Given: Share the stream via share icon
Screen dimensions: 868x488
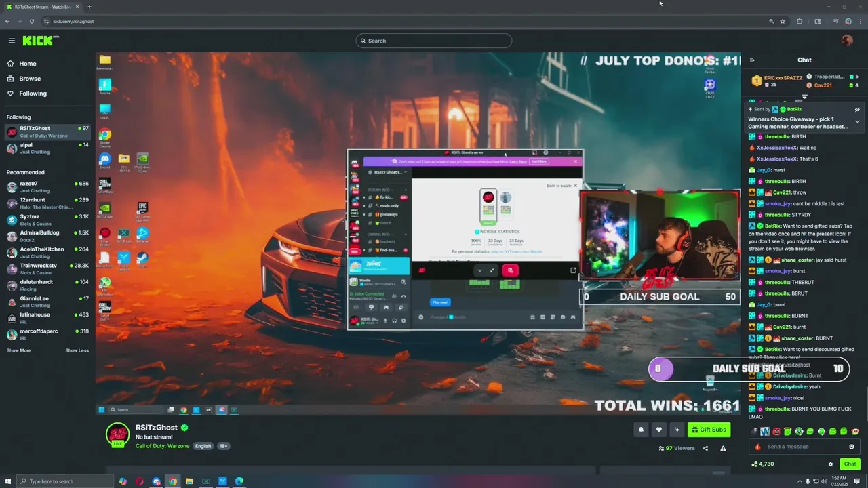Looking at the screenshot, I should (705, 448).
